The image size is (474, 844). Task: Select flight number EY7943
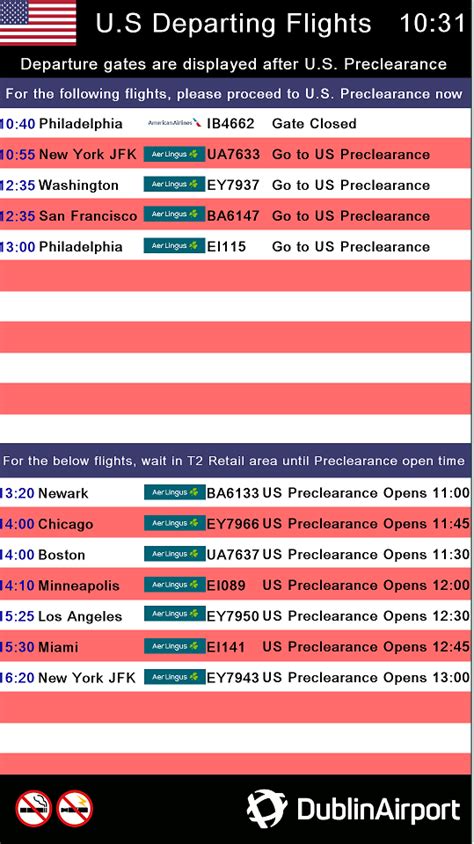coord(233,677)
